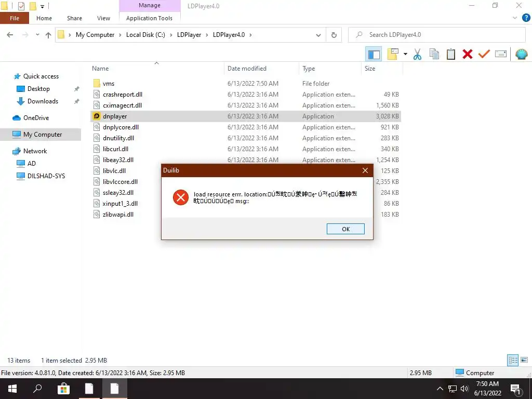Click the red Delete X icon
Image resolution: width=532 pixels, height=399 pixels.
pos(468,54)
